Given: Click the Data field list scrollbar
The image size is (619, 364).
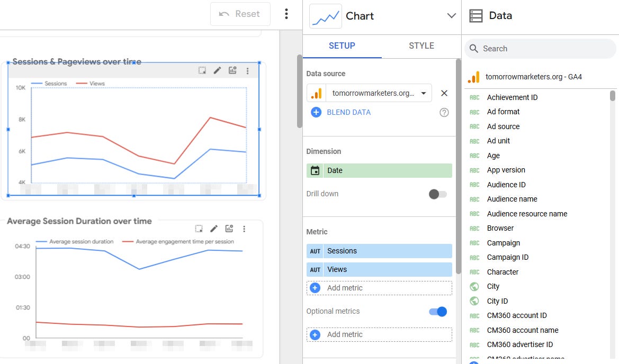Looking at the screenshot, I should [613, 96].
